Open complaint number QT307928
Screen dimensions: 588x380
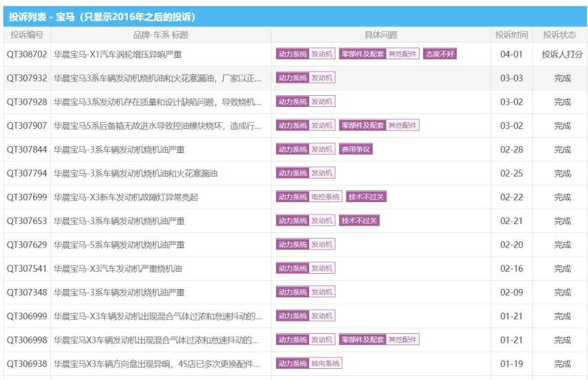pyautogui.click(x=27, y=102)
